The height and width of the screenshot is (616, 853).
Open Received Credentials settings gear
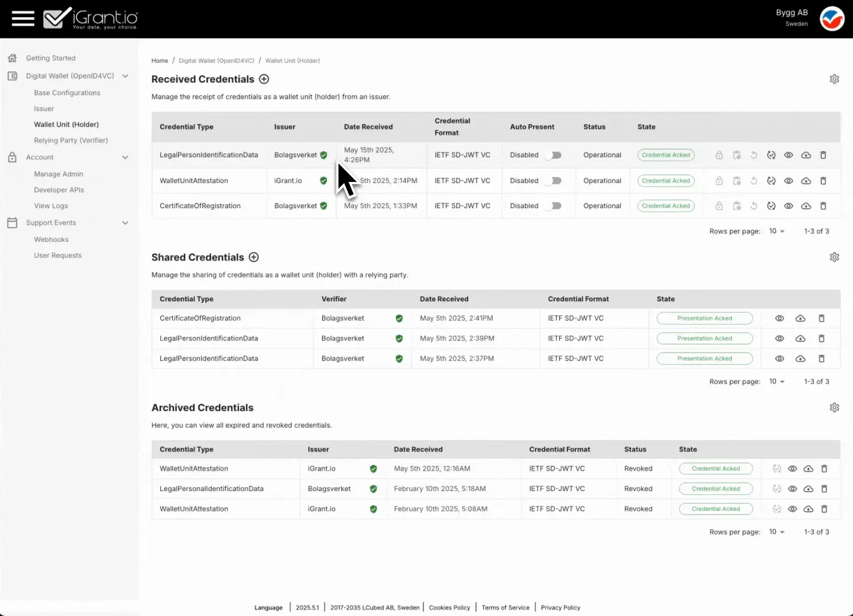coord(834,79)
